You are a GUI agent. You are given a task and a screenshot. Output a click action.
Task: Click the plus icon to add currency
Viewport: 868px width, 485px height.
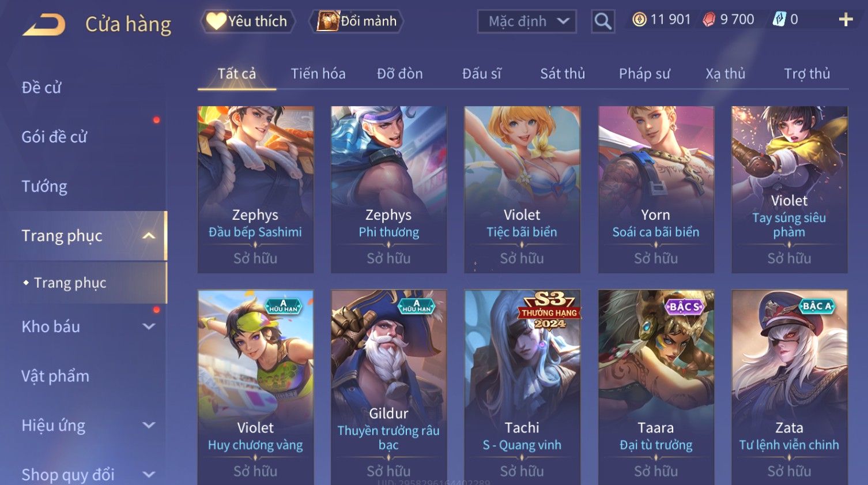(846, 20)
